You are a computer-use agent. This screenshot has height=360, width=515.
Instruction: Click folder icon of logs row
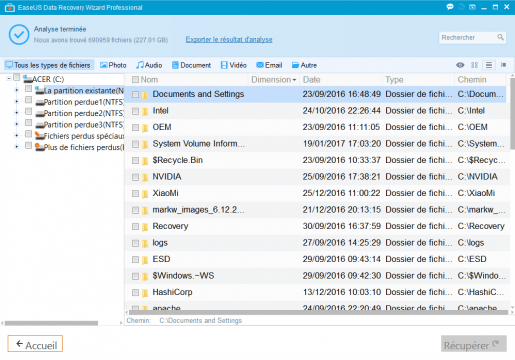coord(145,243)
